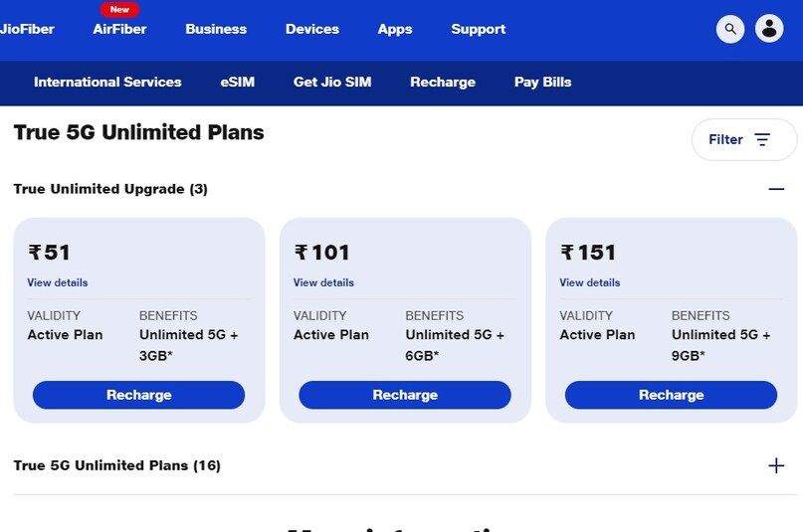Expand the True 5G Unlimited Plans section

776,465
